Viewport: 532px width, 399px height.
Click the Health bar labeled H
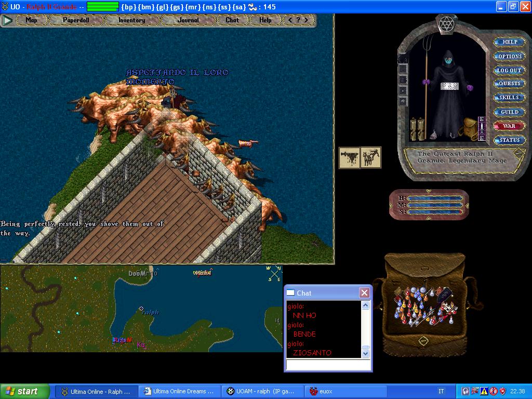click(435, 198)
